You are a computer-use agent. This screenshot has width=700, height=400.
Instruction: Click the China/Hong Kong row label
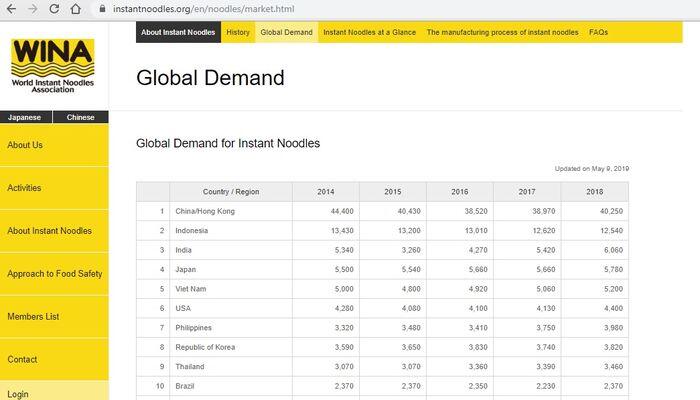205,211
